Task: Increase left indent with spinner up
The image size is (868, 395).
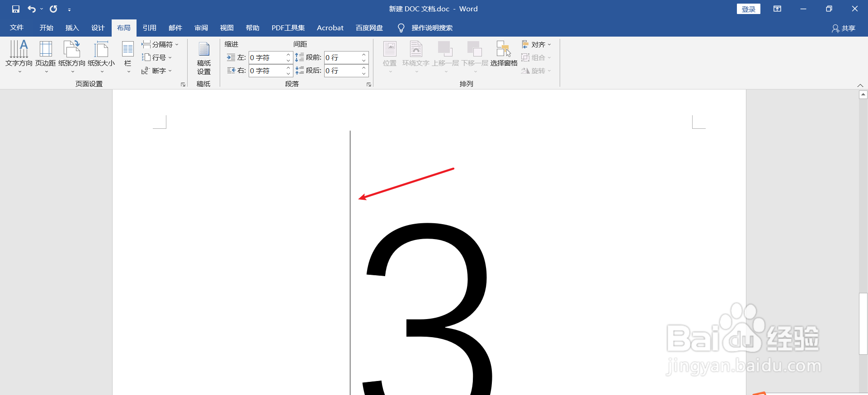Action: [x=288, y=55]
